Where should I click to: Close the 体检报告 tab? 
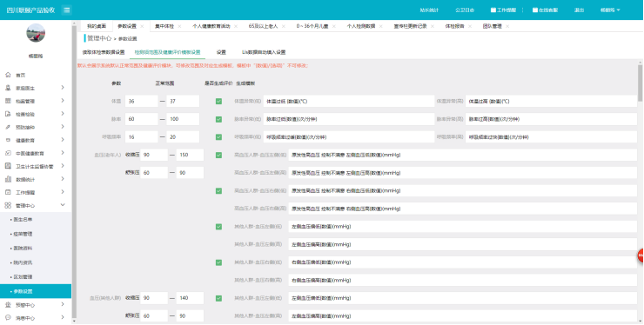coord(470,26)
